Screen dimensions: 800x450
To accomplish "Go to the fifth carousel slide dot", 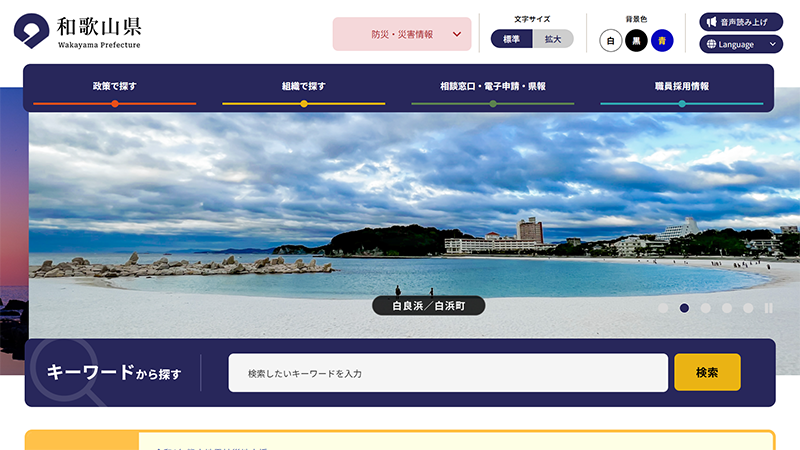I will (x=748, y=308).
